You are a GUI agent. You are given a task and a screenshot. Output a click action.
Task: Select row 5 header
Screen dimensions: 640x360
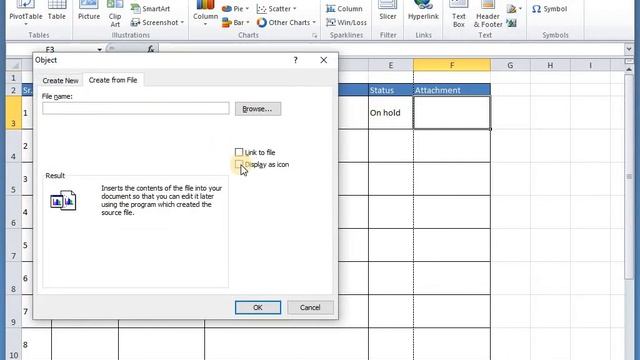tap(13, 179)
